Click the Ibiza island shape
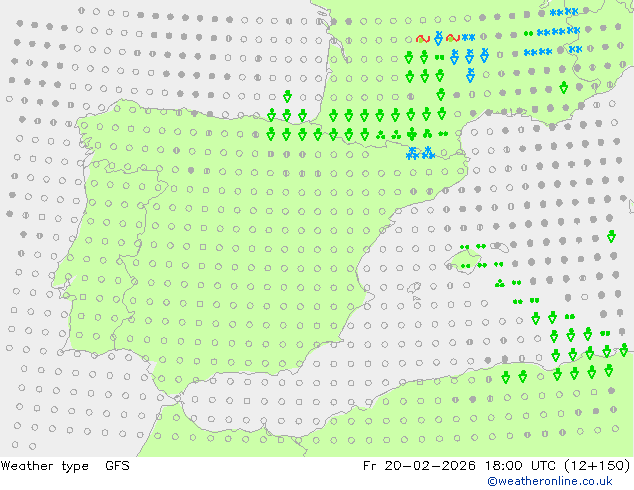This screenshot has width=634, height=490. tap(413, 288)
